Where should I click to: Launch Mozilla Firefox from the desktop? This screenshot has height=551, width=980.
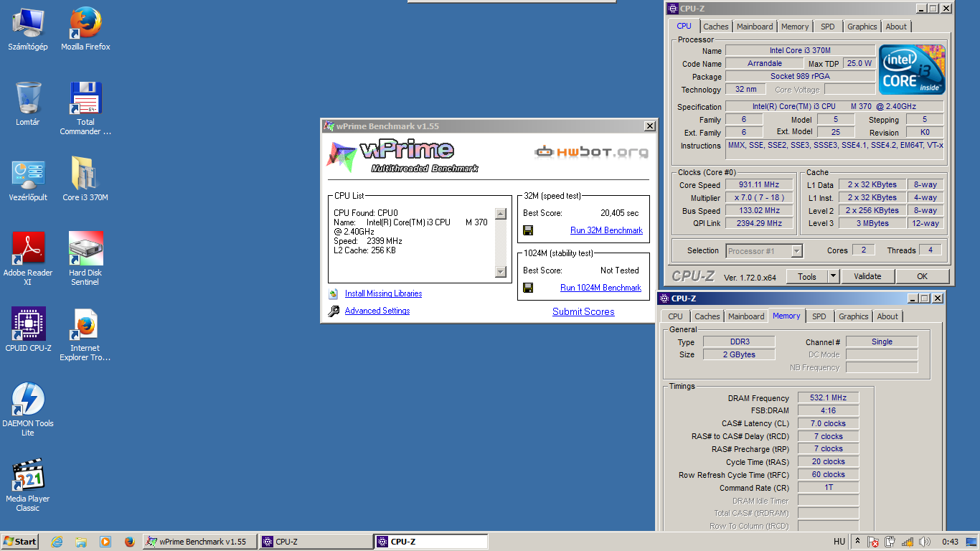pyautogui.click(x=85, y=29)
